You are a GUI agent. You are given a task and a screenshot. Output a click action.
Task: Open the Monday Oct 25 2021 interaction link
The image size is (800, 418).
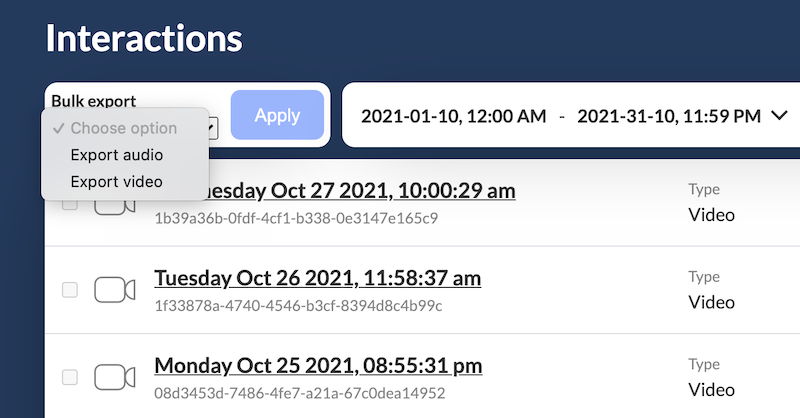(x=318, y=365)
